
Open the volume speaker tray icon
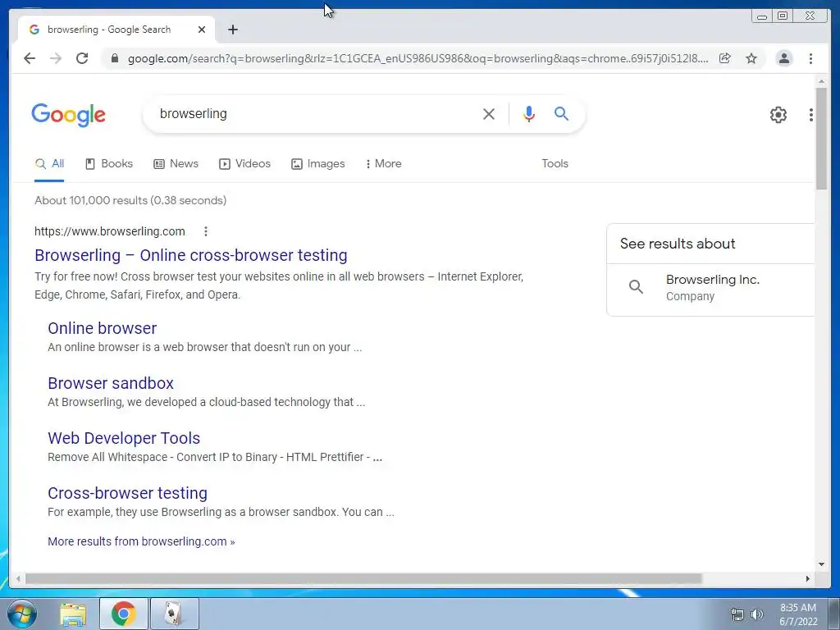pyautogui.click(x=756, y=614)
